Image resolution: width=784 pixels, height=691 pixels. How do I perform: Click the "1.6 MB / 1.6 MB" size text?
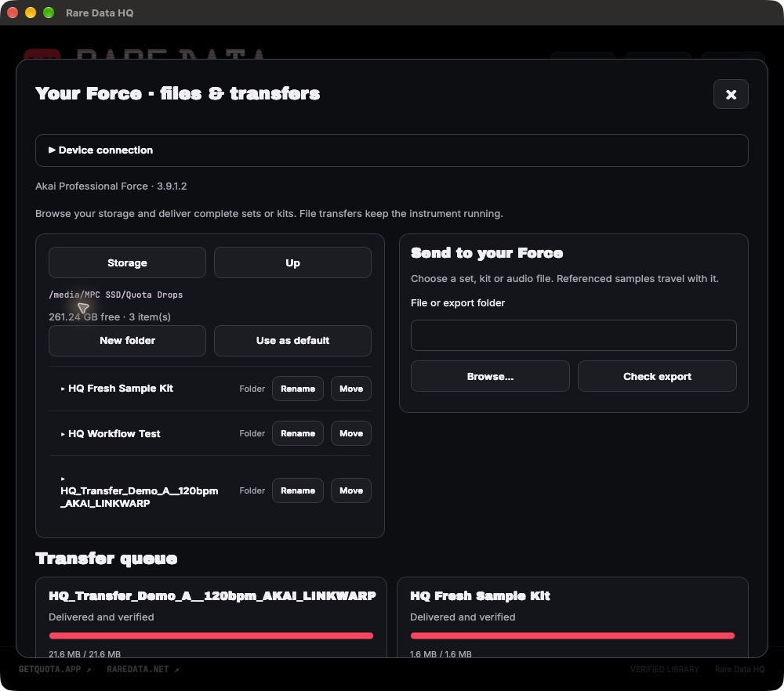point(441,653)
